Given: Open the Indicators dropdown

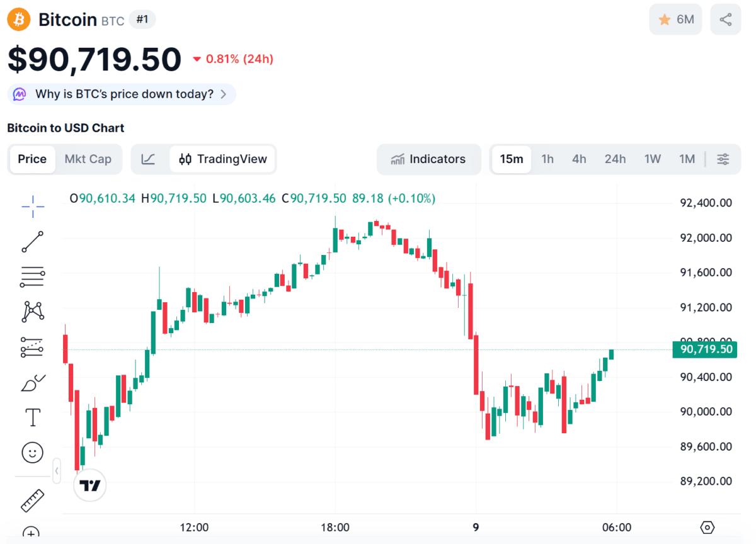Looking at the screenshot, I should tap(428, 159).
